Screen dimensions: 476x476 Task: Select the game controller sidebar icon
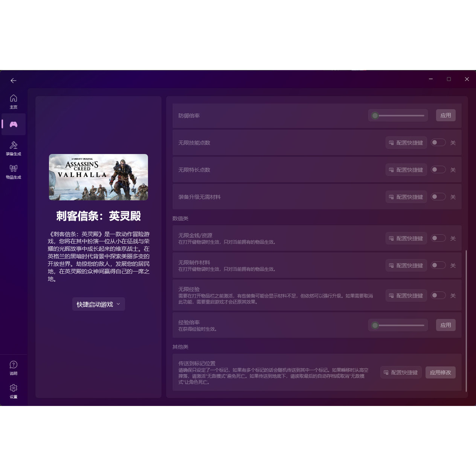point(14,124)
